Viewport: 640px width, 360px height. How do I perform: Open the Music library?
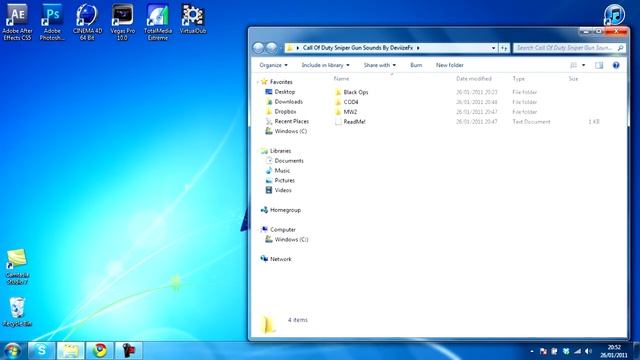(278, 171)
